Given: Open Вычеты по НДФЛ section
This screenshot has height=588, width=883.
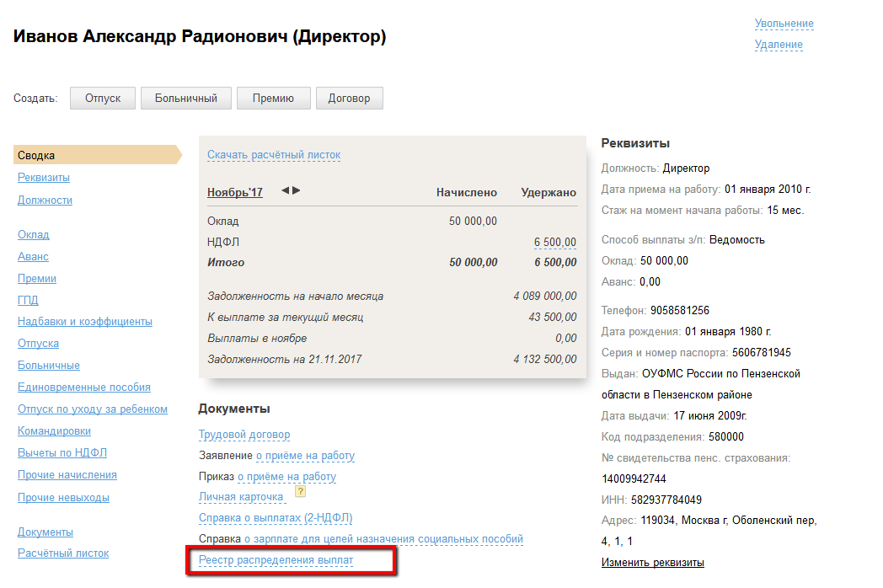Looking at the screenshot, I should tap(62, 453).
